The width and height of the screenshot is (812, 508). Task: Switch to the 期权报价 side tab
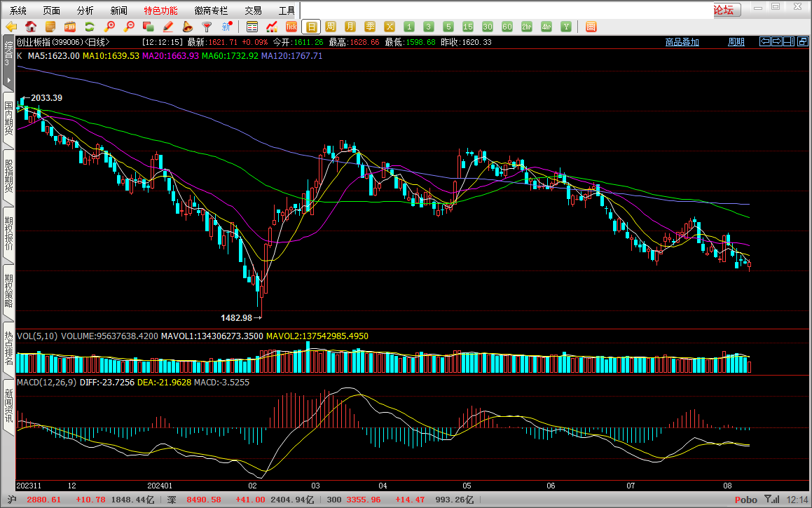[x=8, y=233]
